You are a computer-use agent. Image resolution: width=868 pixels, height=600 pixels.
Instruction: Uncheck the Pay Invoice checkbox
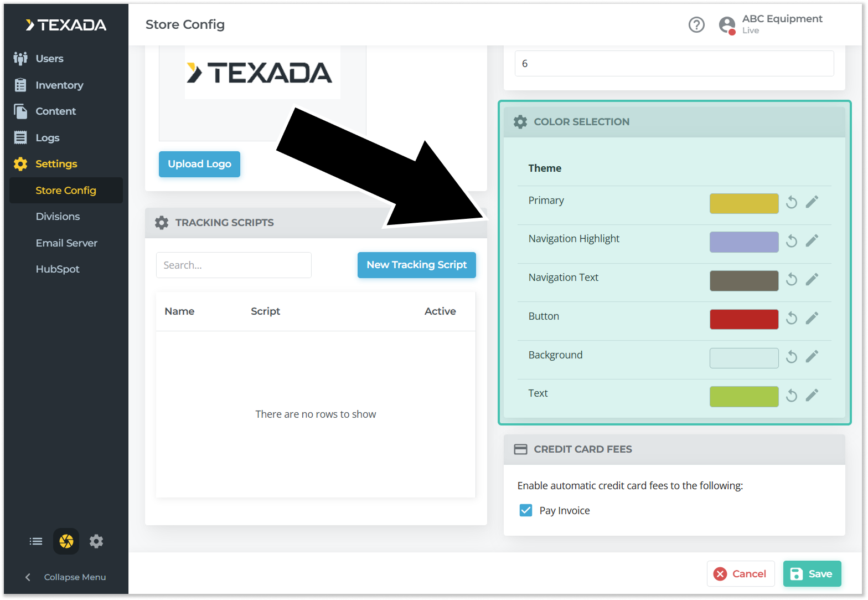525,510
